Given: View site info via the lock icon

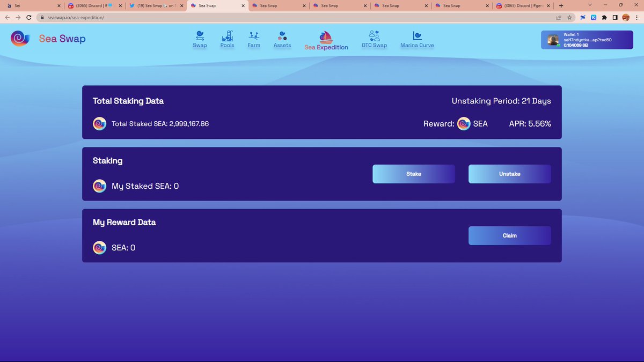Looking at the screenshot, I should click(41, 17).
